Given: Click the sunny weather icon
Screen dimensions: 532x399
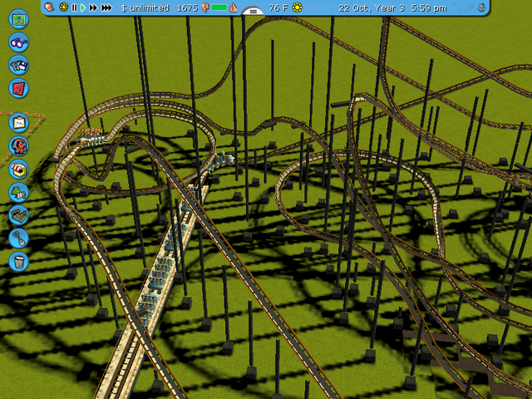Looking at the screenshot, I should (x=298, y=7).
